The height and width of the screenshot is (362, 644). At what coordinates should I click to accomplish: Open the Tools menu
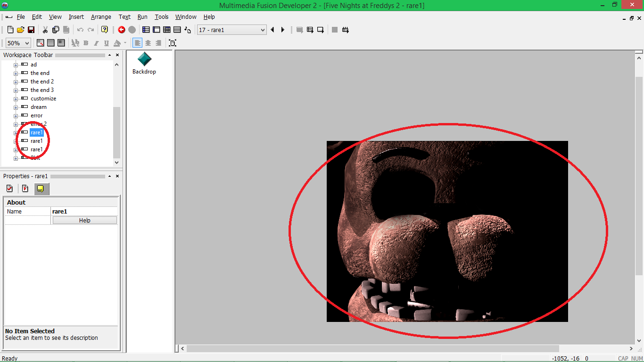point(162,16)
